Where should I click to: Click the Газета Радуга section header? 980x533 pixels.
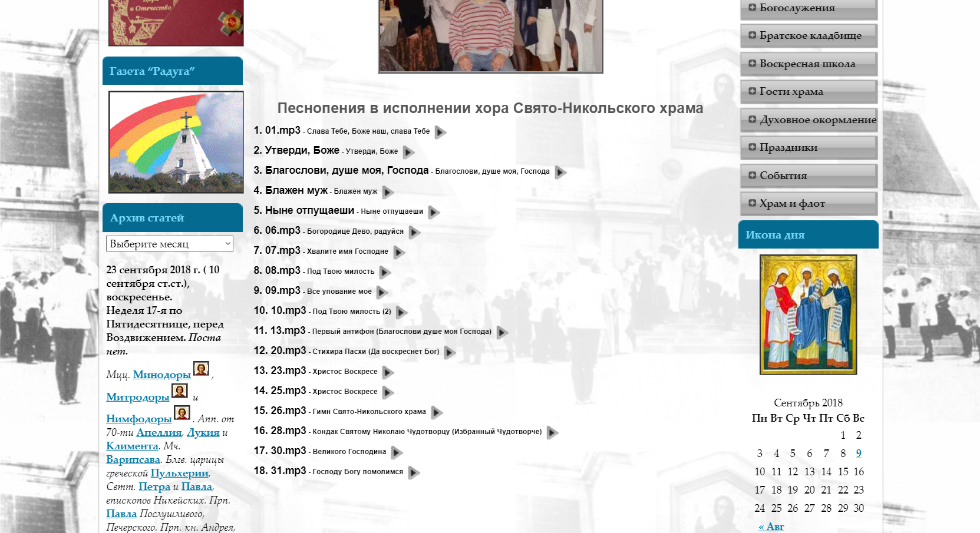(x=173, y=71)
